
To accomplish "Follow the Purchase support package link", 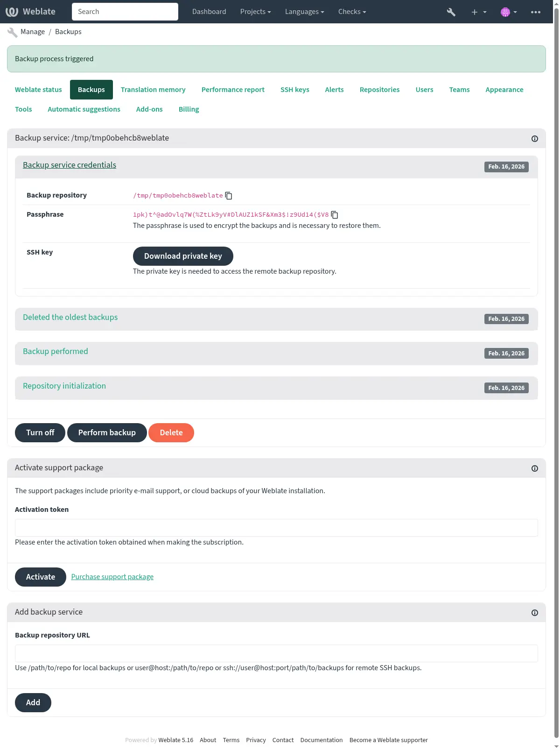I will pyautogui.click(x=112, y=577).
